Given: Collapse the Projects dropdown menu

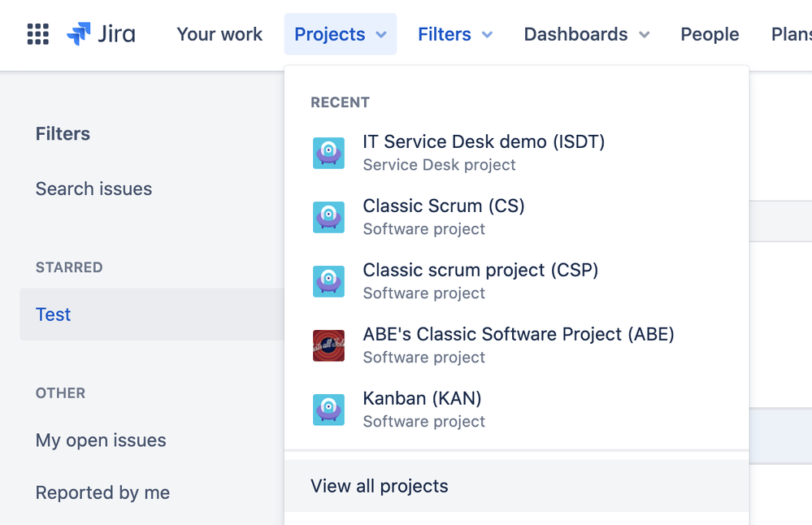Looking at the screenshot, I should 341,34.
